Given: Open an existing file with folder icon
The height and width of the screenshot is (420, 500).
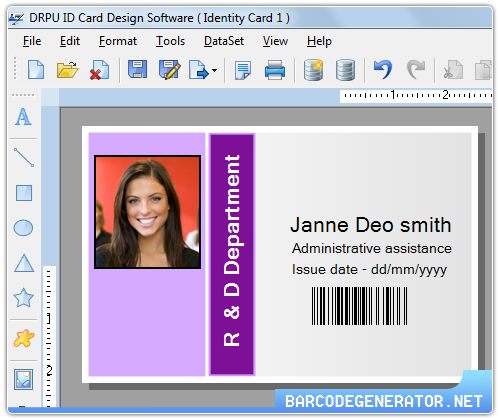Looking at the screenshot, I should pos(68,70).
